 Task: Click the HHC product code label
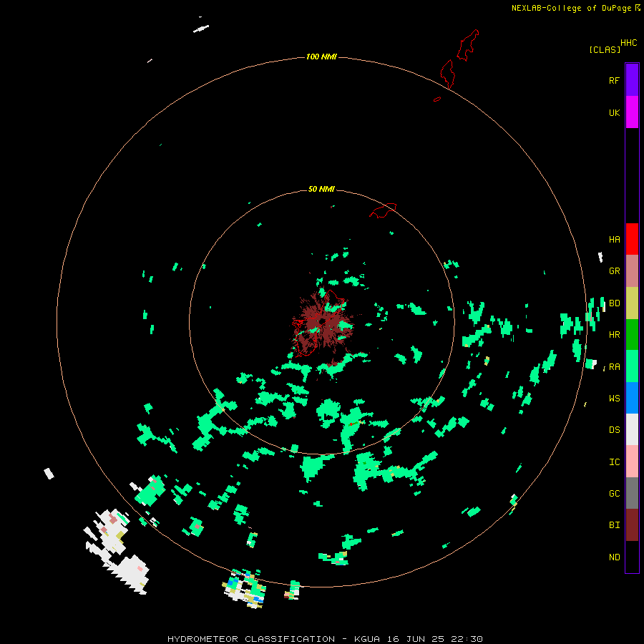(628, 43)
